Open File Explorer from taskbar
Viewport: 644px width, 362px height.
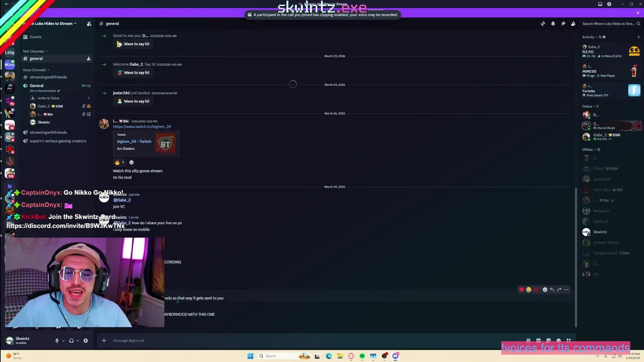point(340,356)
